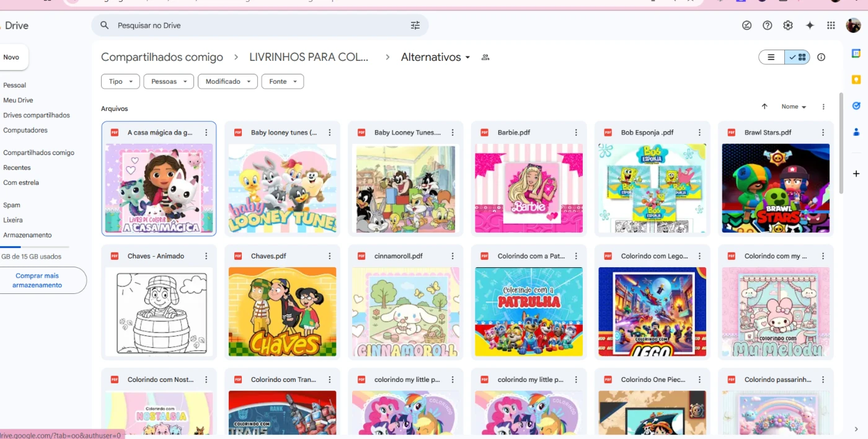Open the Nome sort dropdown
Screen dimensions: 868x439
[794, 107]
